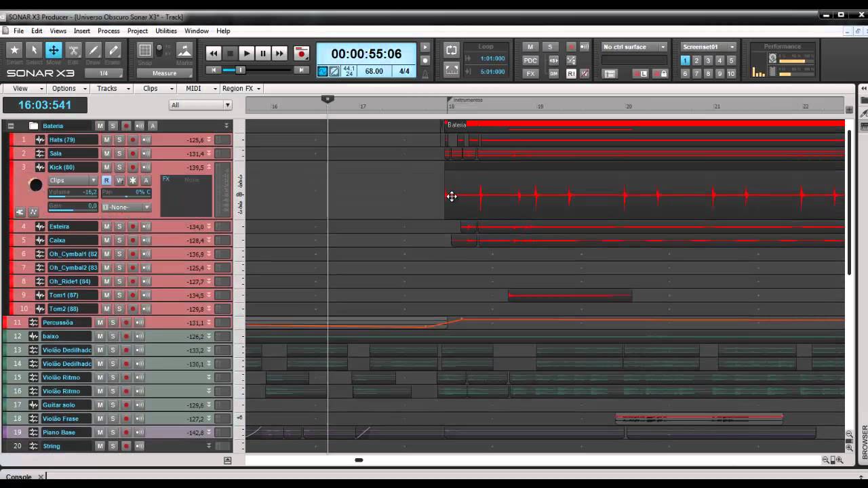
Task: Select the Erase tool
Action: [x=113, y=50]
